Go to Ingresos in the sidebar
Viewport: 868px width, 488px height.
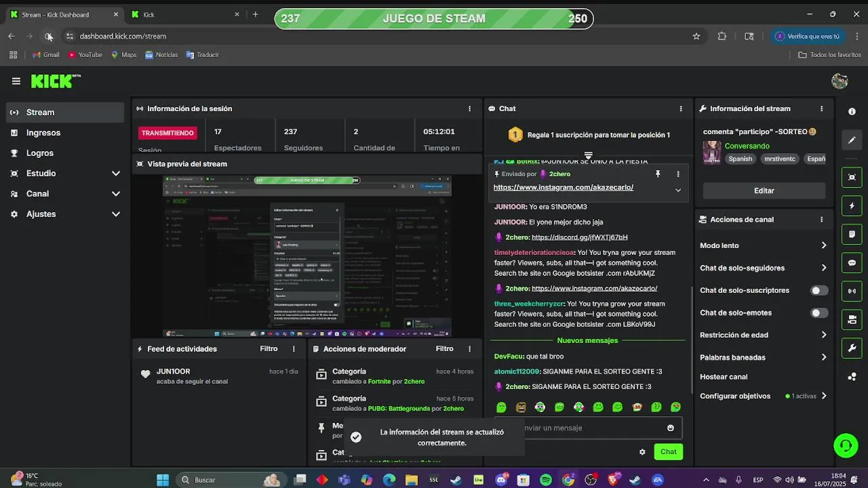64,133
